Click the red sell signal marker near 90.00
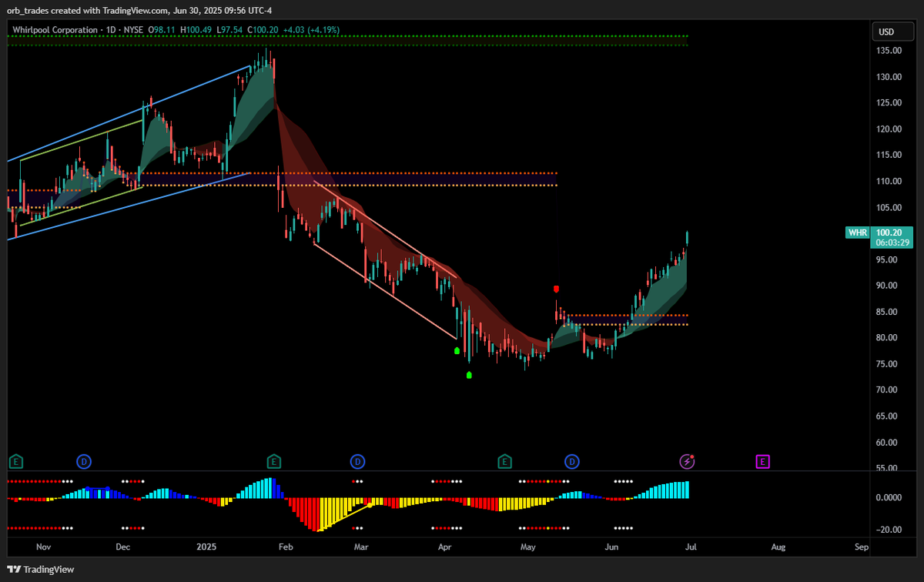924x582 pixels. click(556, 289)
